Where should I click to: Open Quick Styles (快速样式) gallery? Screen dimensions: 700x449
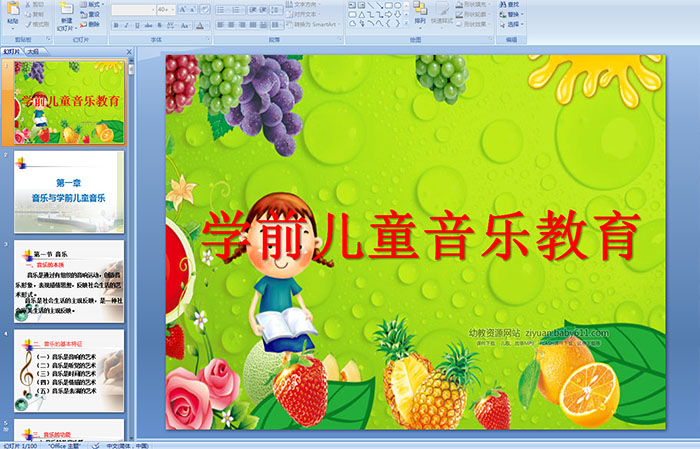click(x=442, y=13)
